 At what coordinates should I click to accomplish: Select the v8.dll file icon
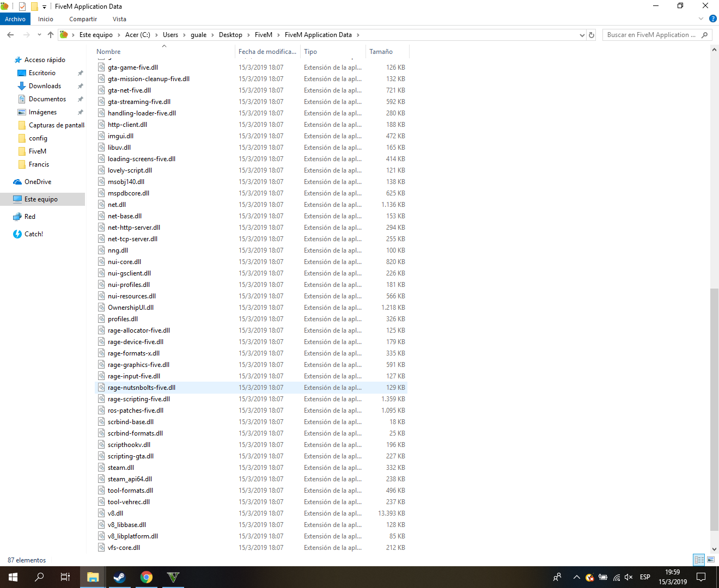101,513
